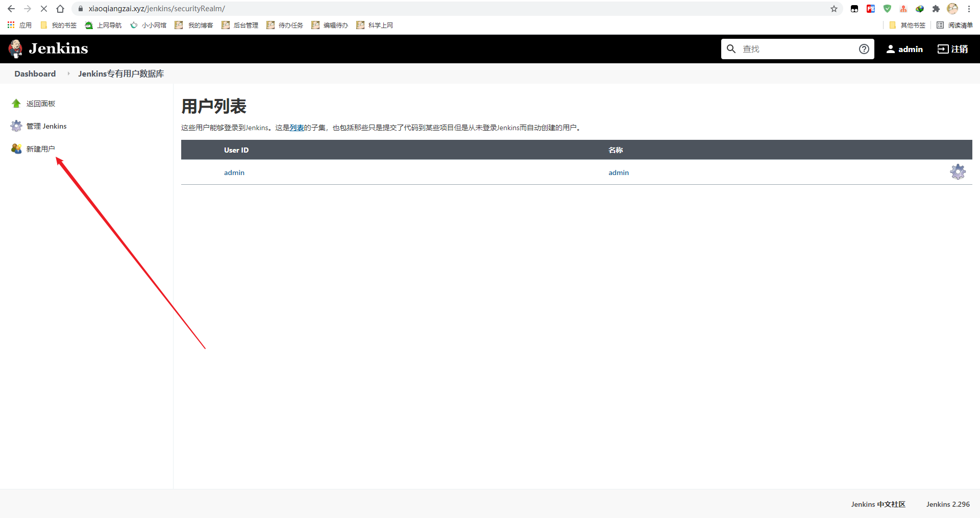Open settings gear for admin user row

click(958, 172)
